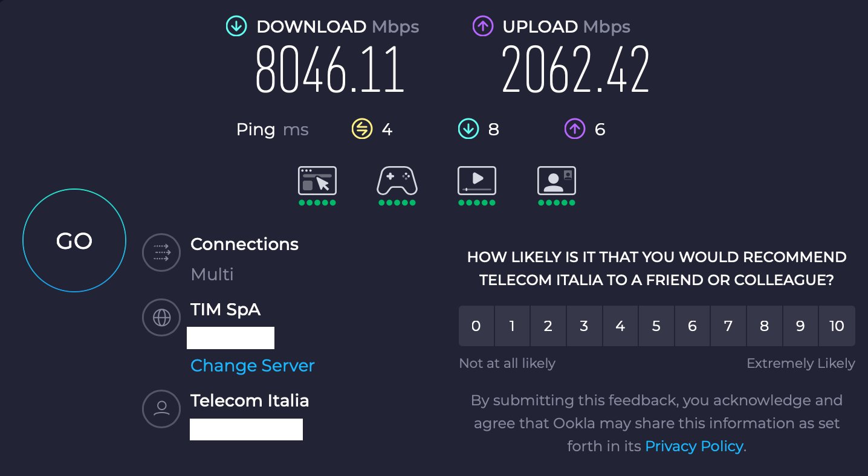Select rating 10 on recommendation scale
The image size is (868, 476).
[x=837, y=326]
